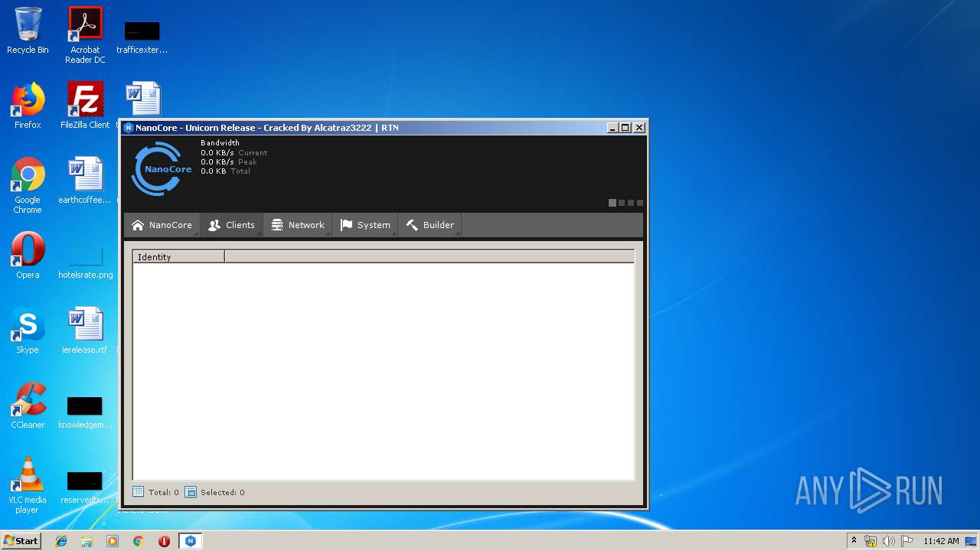Screen dimensions: 980x551
Task: Click the NanoCore title bar app icon
Action: (x=129, y=128)
